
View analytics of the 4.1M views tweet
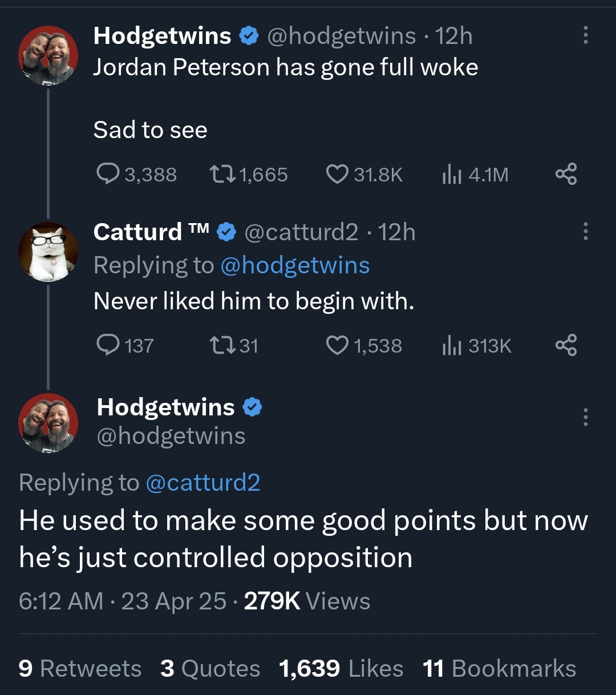(x=452, y=174)
